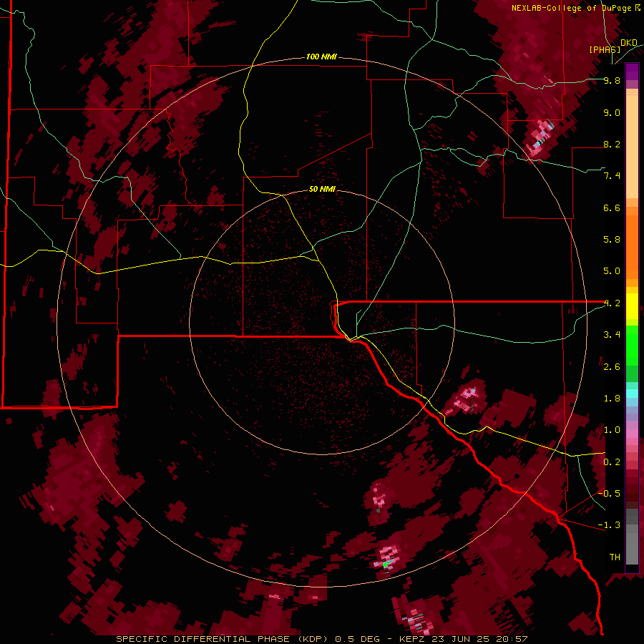Screen dimensions: 644x644
Task: Click the 3.4 scale value
Action: 612,335
